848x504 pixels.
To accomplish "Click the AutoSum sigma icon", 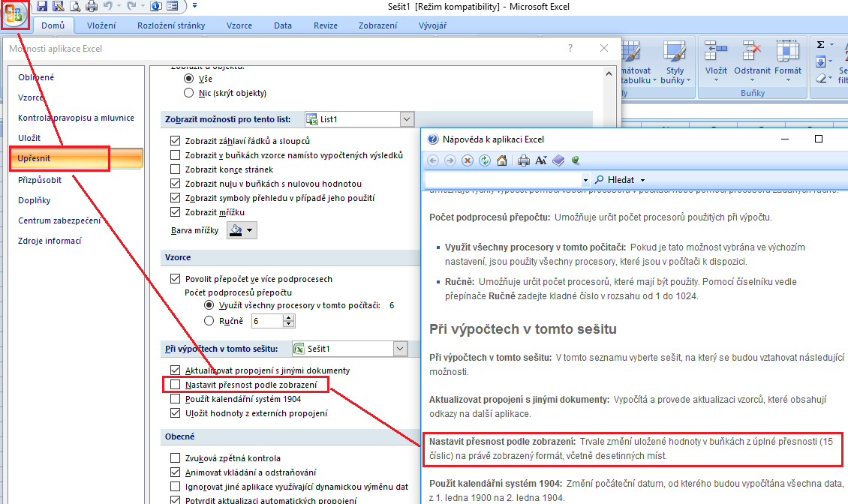I will coord(820,45).
